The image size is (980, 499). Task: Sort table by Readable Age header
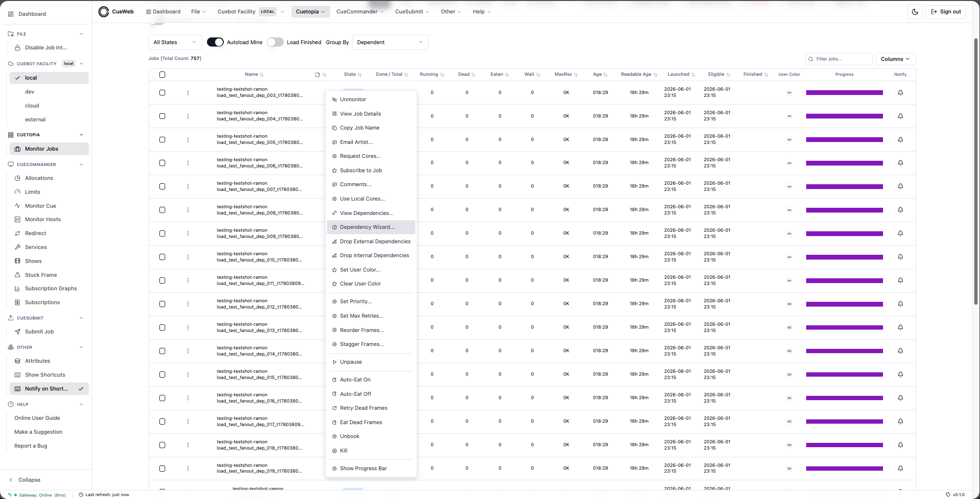pyautogui.click(x=639, y=74)
